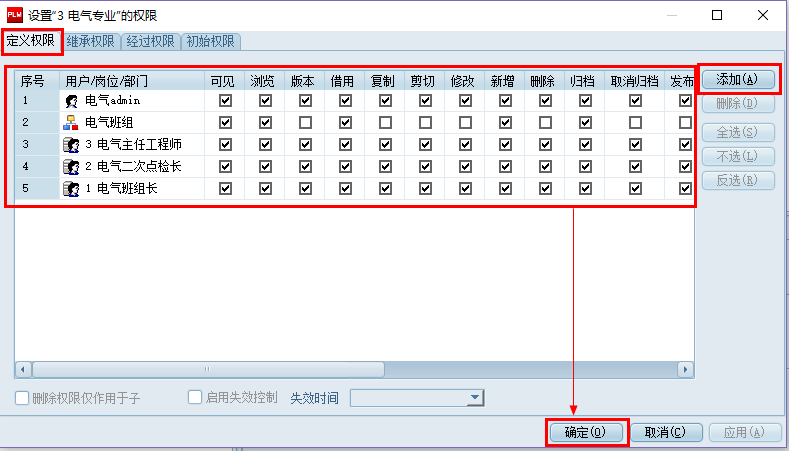Select the 电气主任工程师 position icon
Viewport: 789px width, 451px height.
pos(72,145)
